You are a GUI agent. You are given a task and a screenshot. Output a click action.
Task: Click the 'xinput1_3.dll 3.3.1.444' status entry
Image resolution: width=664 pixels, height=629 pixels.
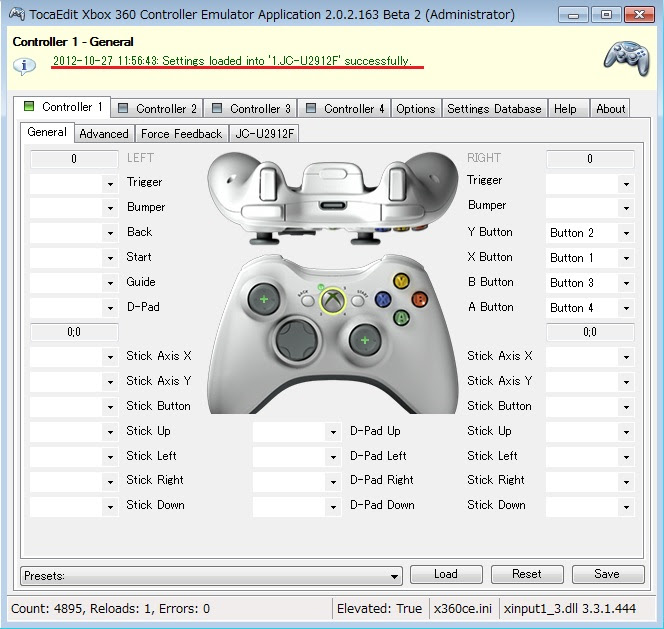click(x=570, y=609)
